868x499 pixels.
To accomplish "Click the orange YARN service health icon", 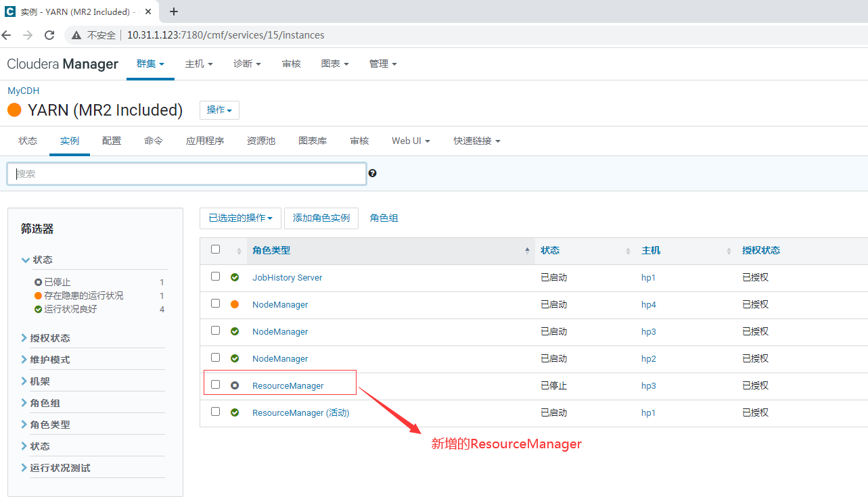I will 14,110.
